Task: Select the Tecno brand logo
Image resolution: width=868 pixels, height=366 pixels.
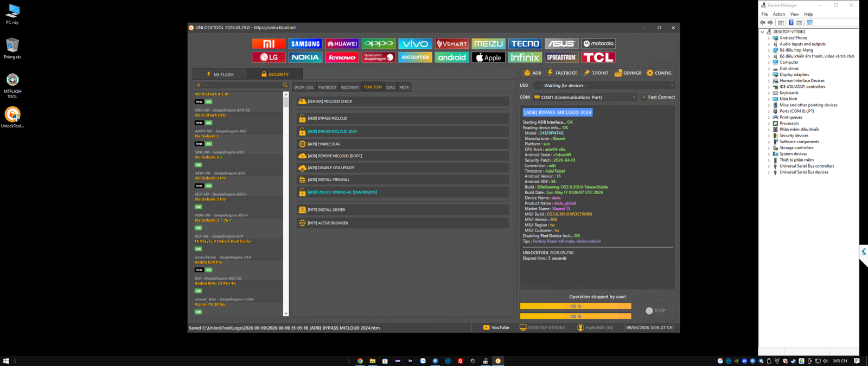Action: coord(525,43)
